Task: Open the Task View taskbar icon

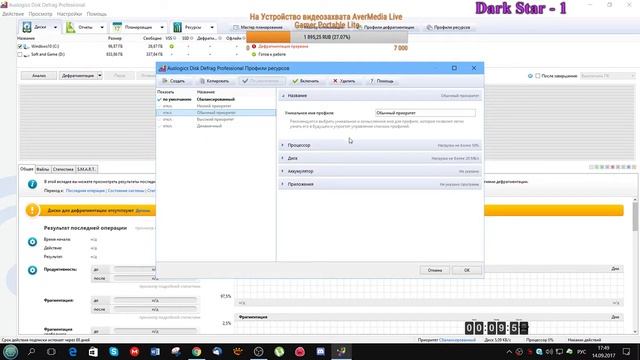Action: pyautogui.click(x=51, y=351)
